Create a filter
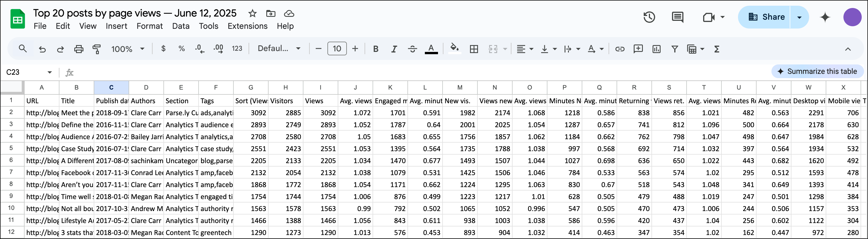868x239 pixels. (x=675, y=49)
